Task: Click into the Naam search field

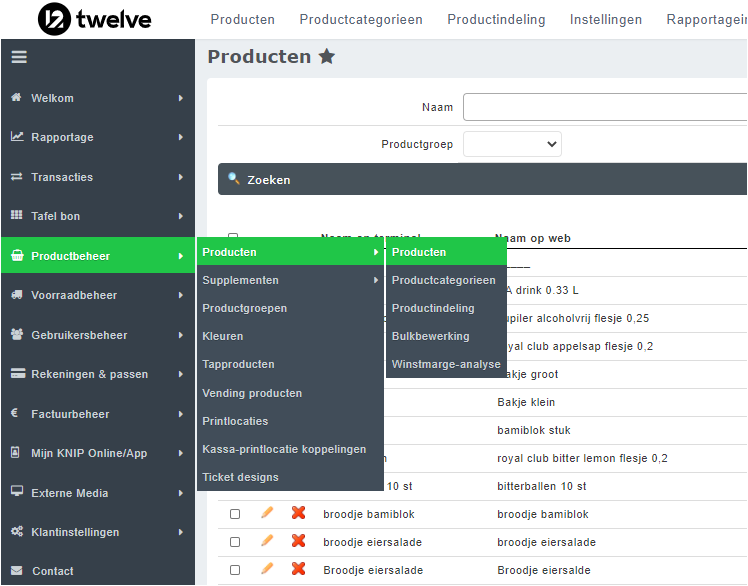Action: pyautogui.click(x=604, y=107)
